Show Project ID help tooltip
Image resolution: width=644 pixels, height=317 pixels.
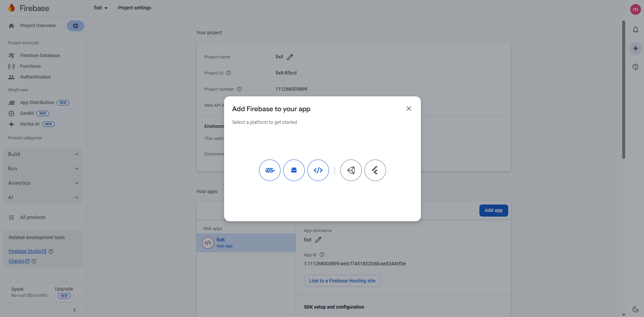point(228,73)
